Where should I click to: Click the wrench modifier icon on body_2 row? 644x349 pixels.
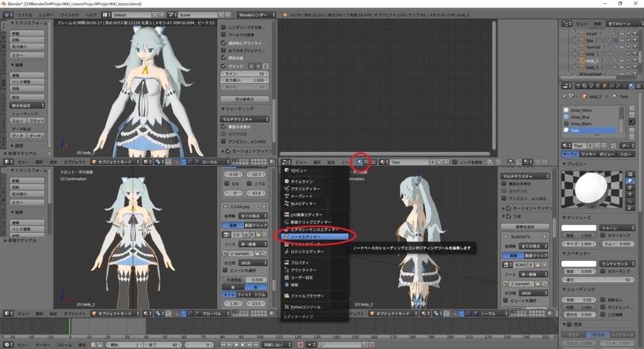(x=615, y=60)
